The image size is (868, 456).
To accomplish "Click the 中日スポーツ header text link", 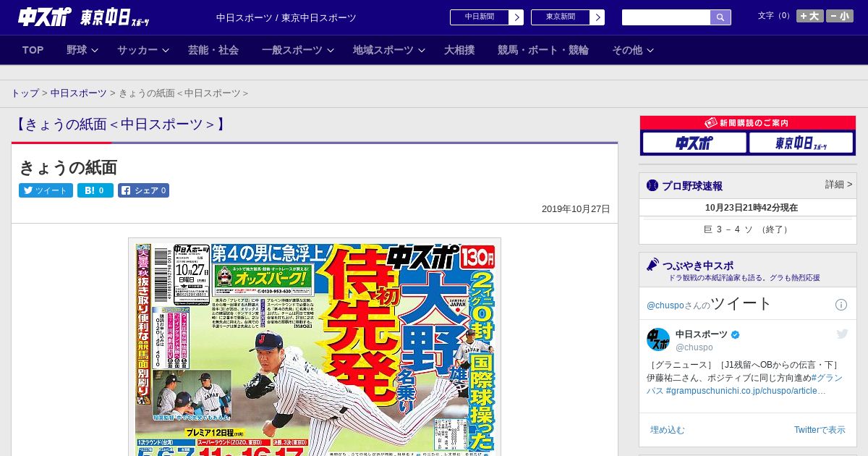I will pyautogui.click(x=244, y=17).
